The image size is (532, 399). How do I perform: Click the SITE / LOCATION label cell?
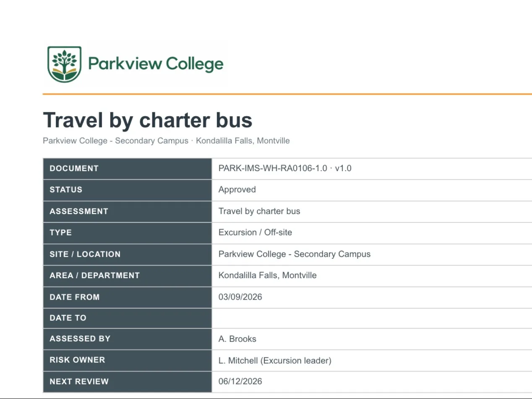point(128,254)
